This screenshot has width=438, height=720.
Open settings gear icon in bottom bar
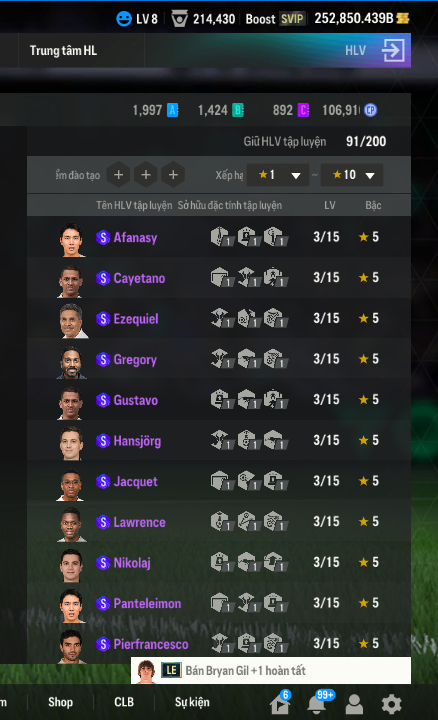391,703
